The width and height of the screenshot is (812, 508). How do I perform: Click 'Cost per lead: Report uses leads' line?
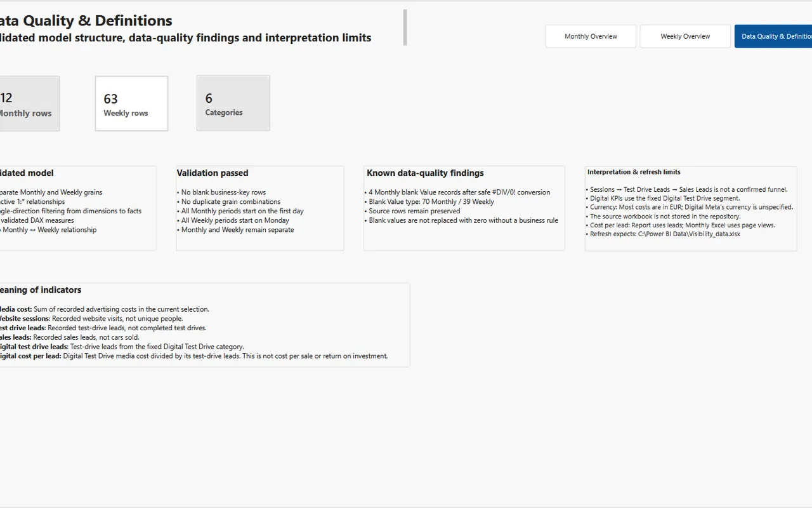pos(680,225)
